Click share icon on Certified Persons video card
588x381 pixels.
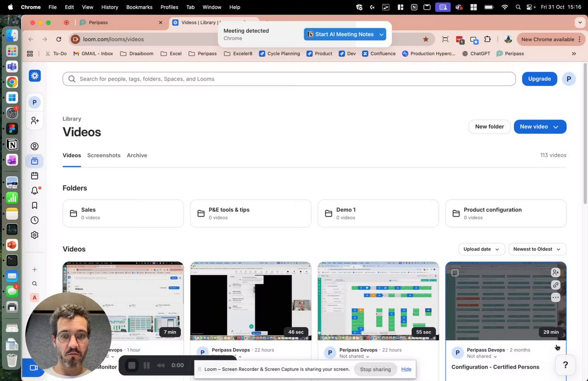[555, 272]
